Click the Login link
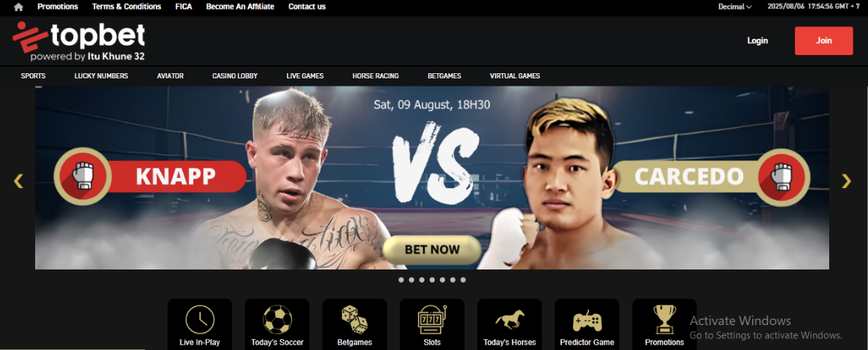Image resolution: width=868 pixels, height=350 pixels. click(757, 40)
